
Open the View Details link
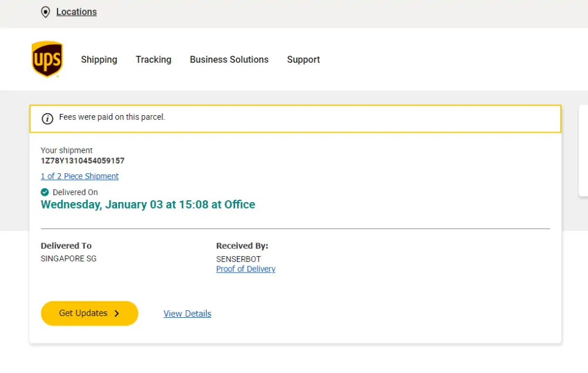[x=187, y=314]
